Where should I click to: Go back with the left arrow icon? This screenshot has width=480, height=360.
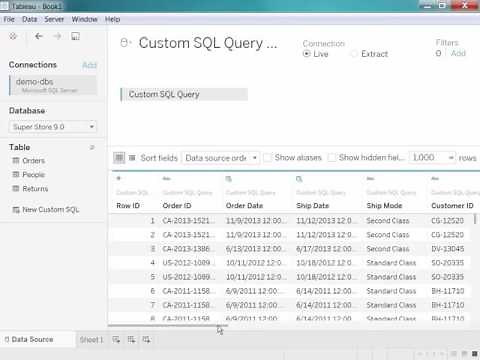tap(39, 36)
